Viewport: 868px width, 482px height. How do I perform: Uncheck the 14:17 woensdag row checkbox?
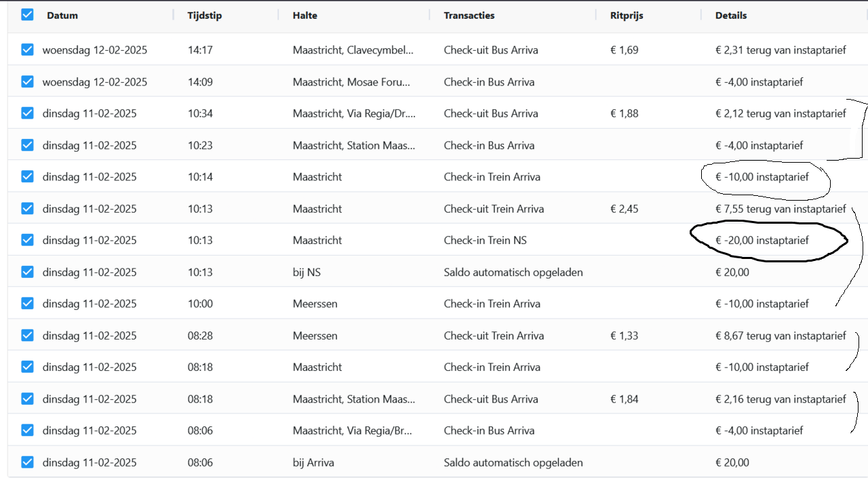click(27, 49)
